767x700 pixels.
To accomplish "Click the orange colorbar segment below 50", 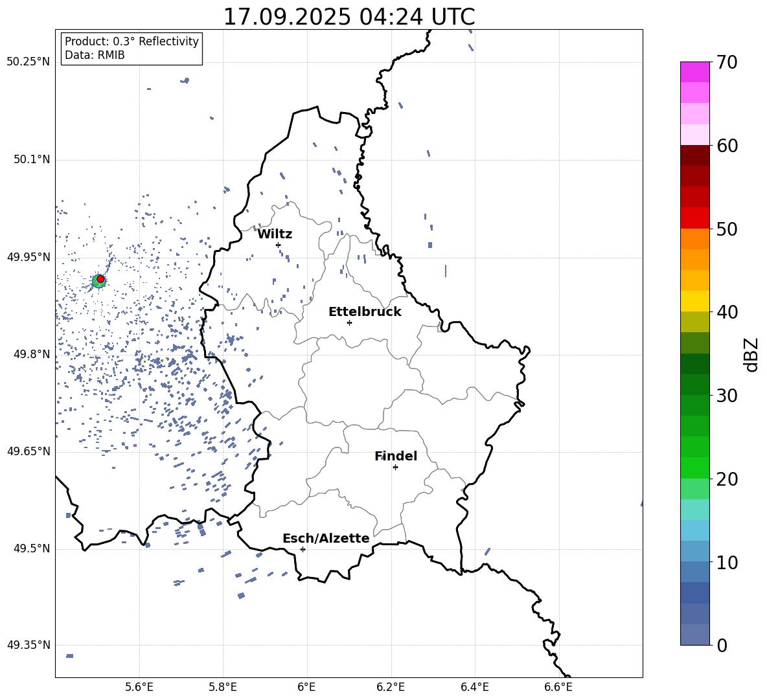I will coord(695,238).
